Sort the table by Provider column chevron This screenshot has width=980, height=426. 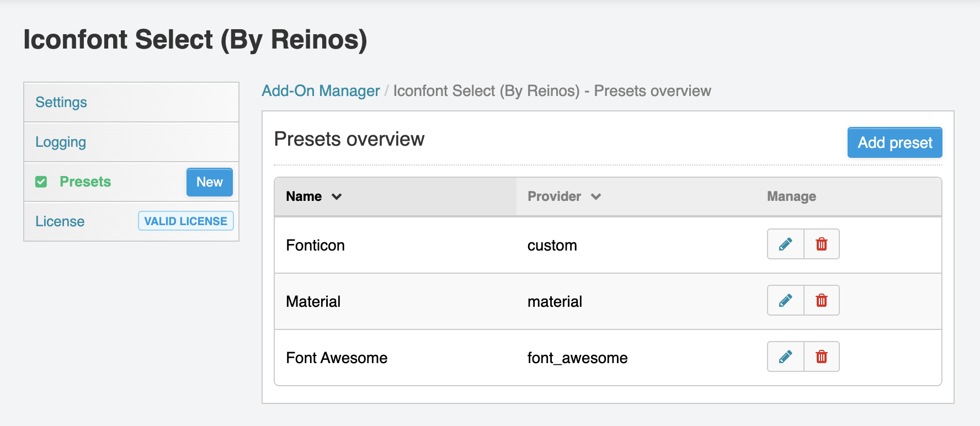click(x=596, y=196)
